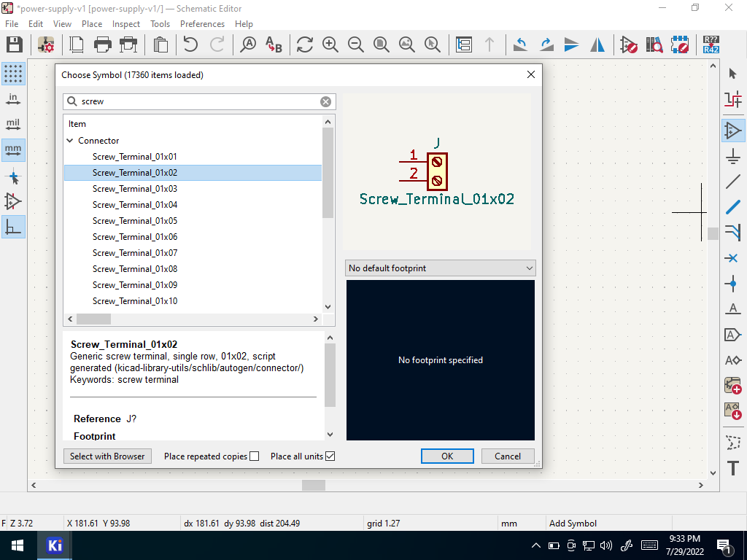
Task: Click symbol list horizontal scroll right arrow
Action: [315, 319]
